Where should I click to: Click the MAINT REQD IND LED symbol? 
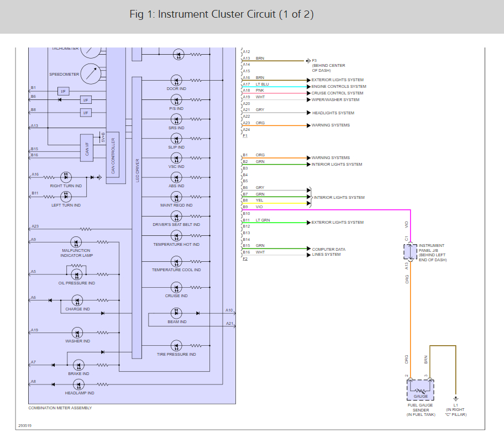point(176,197)
